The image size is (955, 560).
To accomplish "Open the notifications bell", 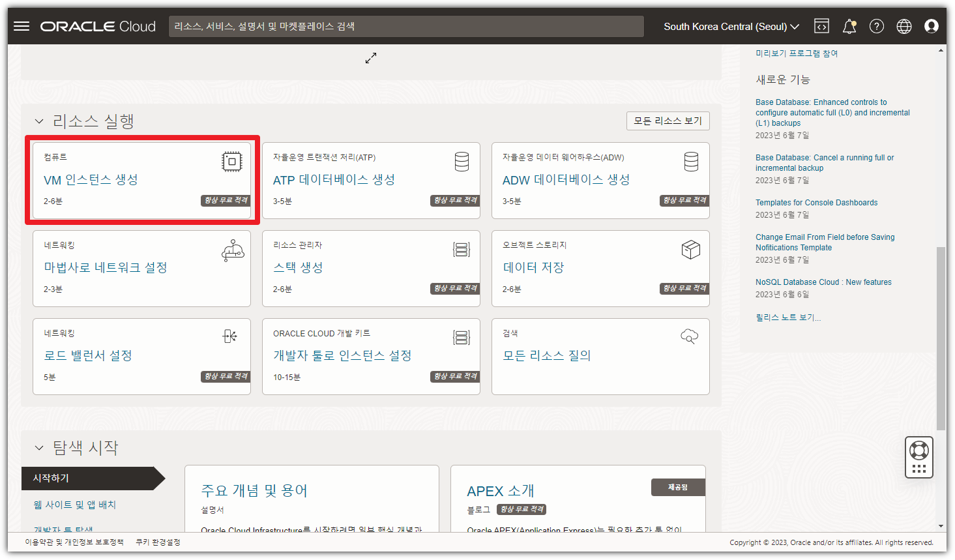I will pos(849,26).
